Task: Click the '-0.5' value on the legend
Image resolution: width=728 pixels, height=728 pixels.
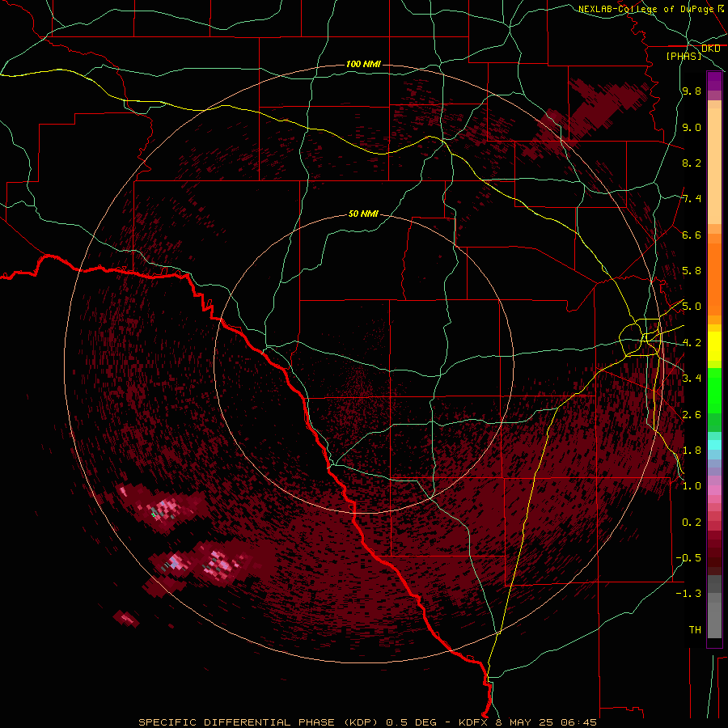Action: click(x=688, y=558)
